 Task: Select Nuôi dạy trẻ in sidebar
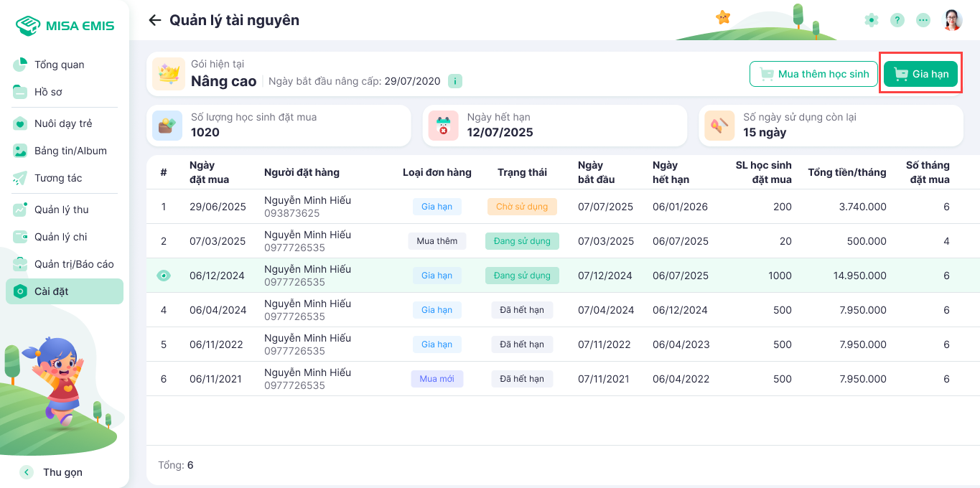63,123
